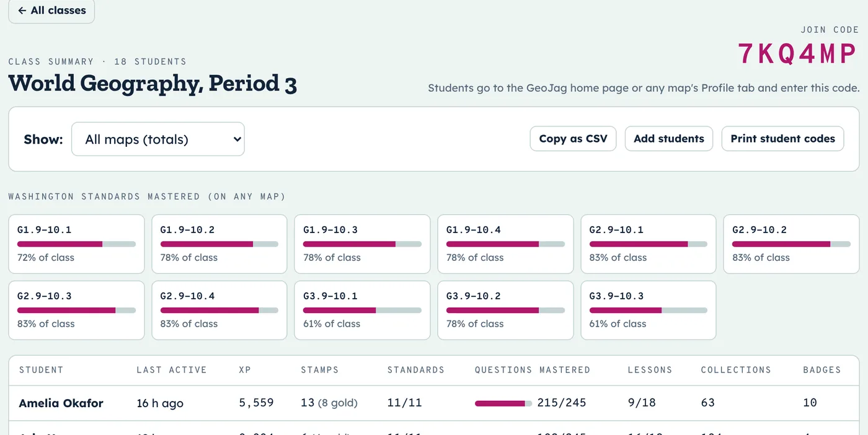Click the G2.9–10.4 progress bar

tap(219, 310)
